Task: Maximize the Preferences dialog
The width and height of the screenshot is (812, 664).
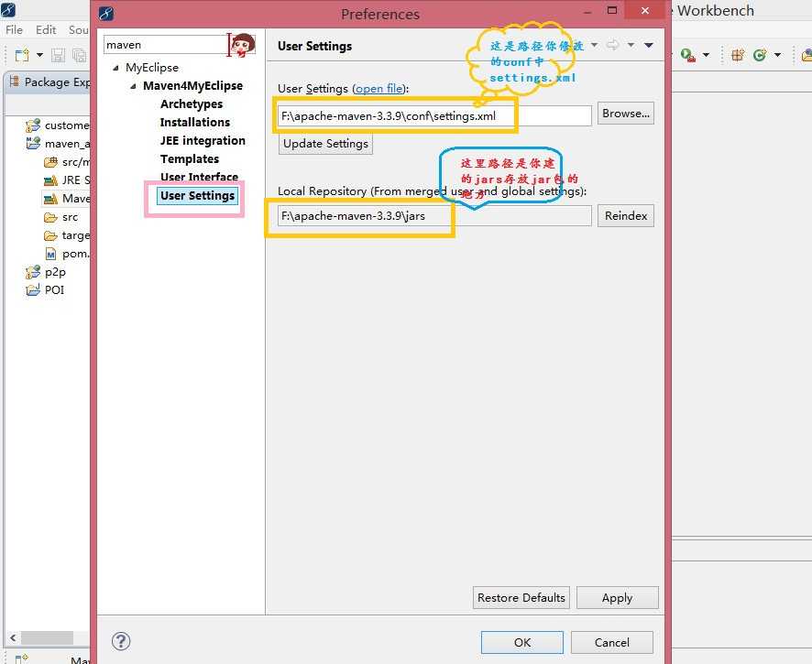Action: tap(612, 10)
